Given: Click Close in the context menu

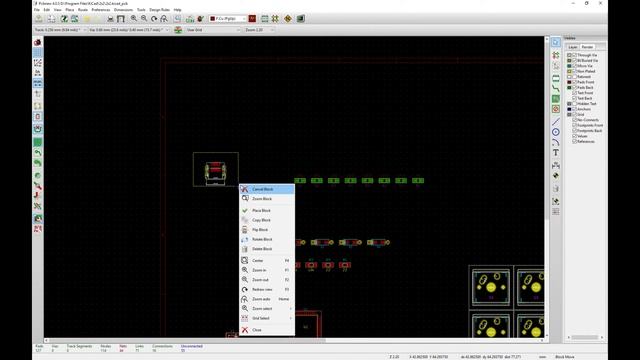Looking at the screenshot, I should 267,330.
